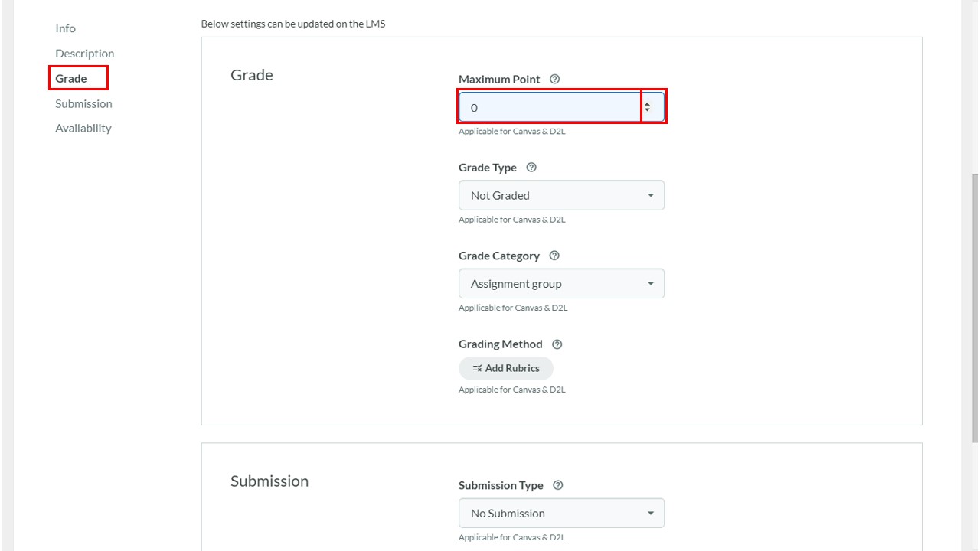
Task: Click the Submission Type help icon
Action: click(x=557, y=485)
